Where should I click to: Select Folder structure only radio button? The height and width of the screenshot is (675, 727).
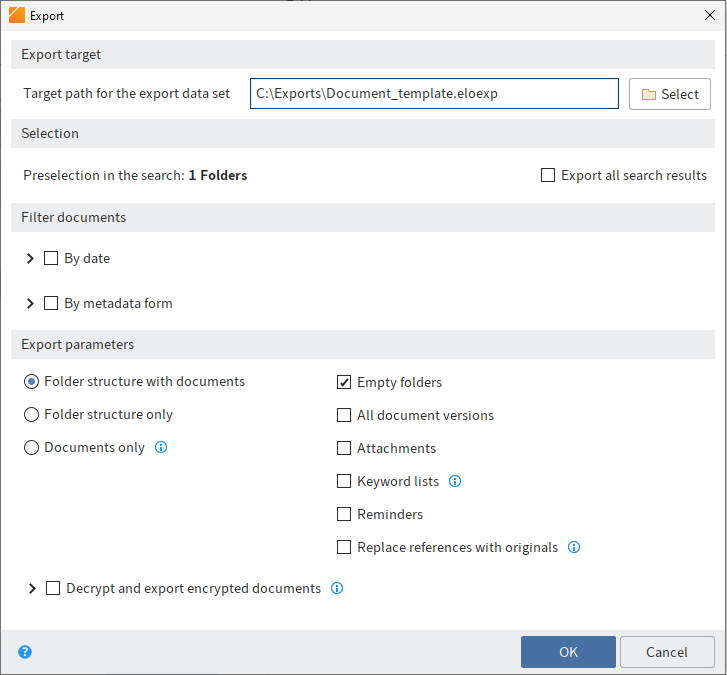(31, 414)
